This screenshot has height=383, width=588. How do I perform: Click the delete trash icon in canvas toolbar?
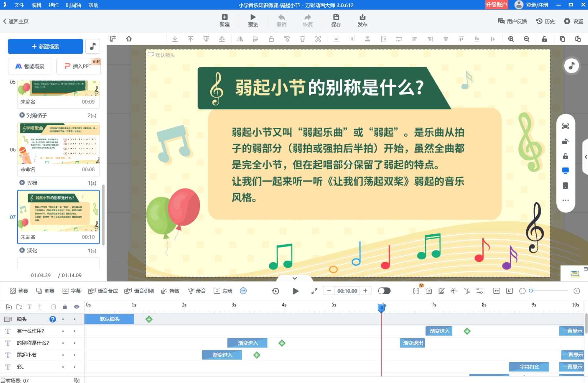tap(302, 39)
